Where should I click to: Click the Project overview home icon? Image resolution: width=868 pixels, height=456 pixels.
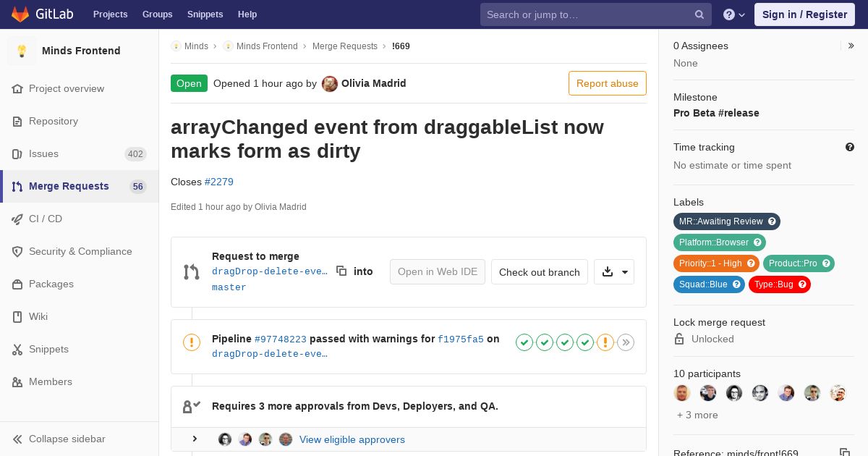pos(17,89)
